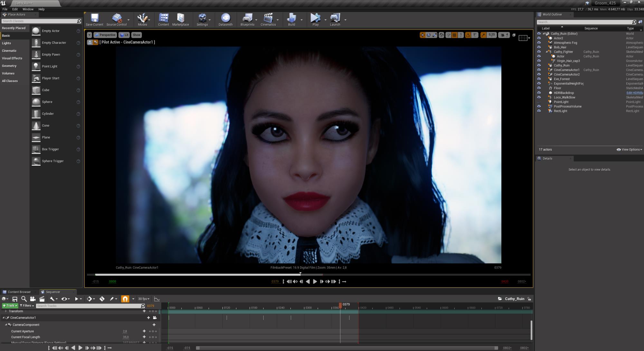
Task: Open the Marketplace toolbar icon
Action: tap(181, 20)
